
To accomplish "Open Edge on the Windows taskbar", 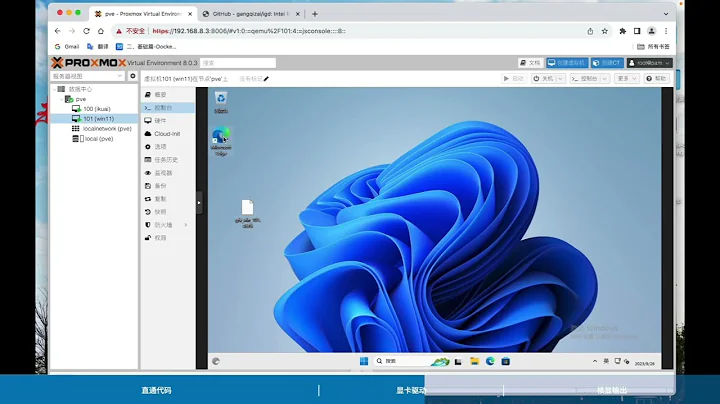I will tap(490, 361).
